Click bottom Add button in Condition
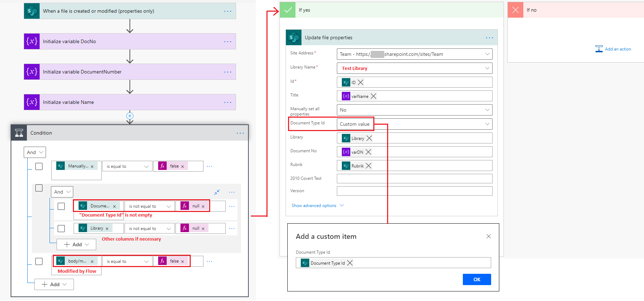The image size is (644, 301). tap(54, 284)
